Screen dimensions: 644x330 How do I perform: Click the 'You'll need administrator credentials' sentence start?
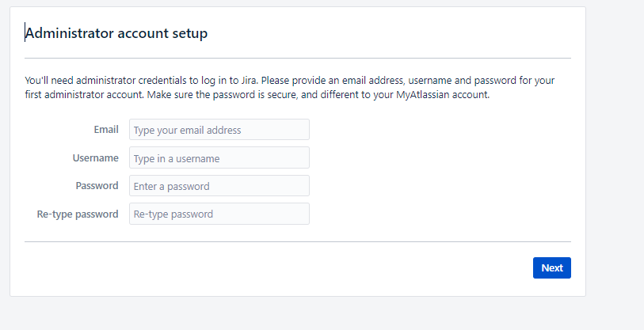point(105,80)
